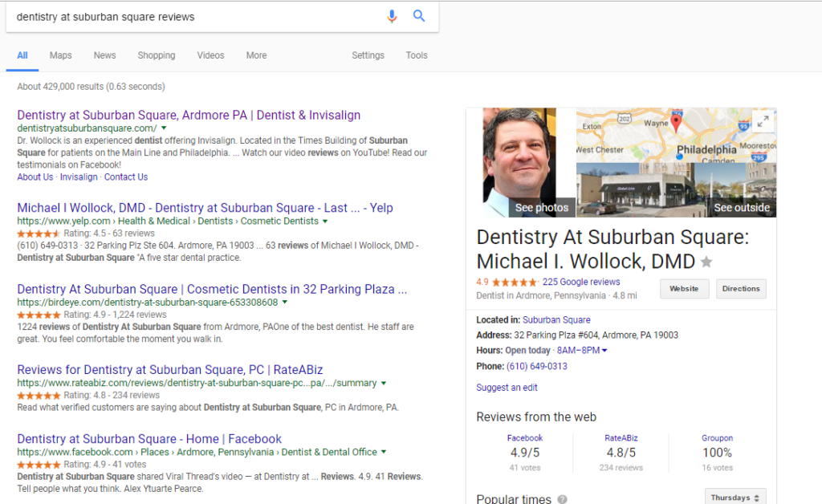Click the Contact Us sitelink

pyautogui.click(x=126, y=177)
